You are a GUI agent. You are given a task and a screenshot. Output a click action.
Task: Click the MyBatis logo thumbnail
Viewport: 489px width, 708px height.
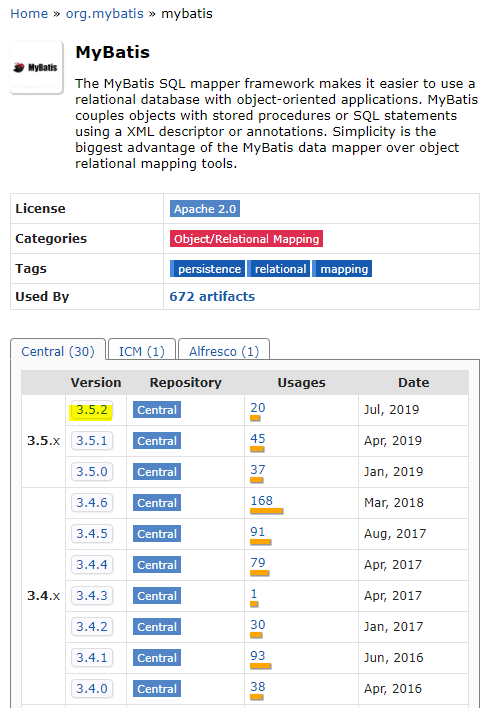point(36,68)
